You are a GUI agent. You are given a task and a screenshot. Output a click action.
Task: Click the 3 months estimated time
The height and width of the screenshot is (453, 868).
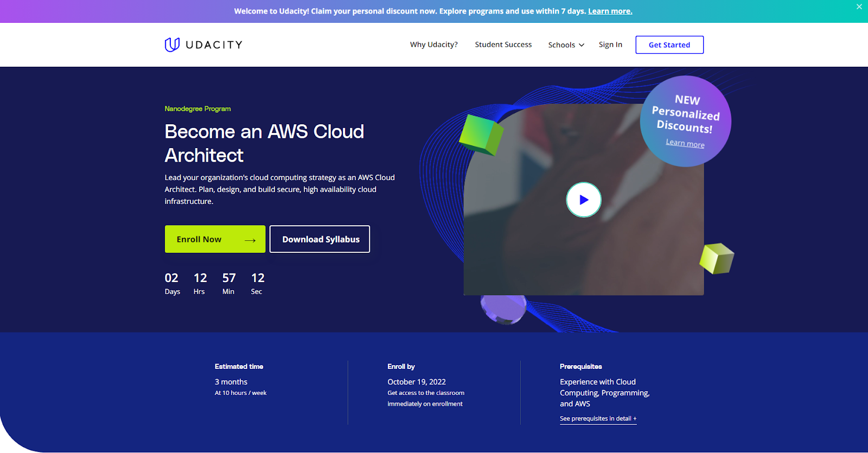point(231,382)
